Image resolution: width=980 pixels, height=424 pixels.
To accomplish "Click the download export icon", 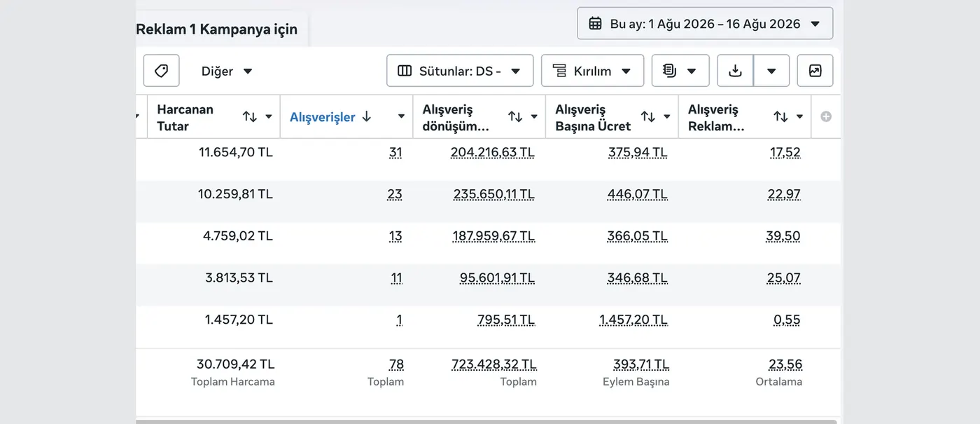I will [735, 71].
